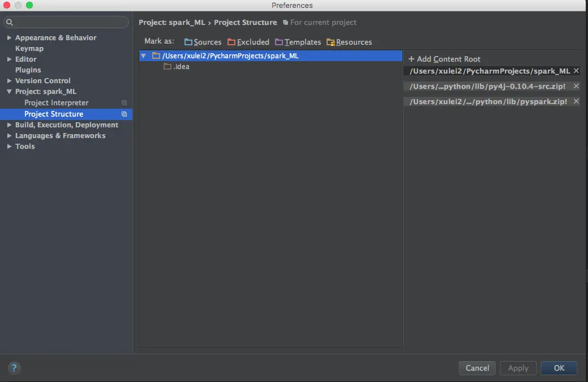This screenshot has width=588, height=382.
Task: Click project-level icon beside Project Structure
Action: pyautogui.click(x=124, y=114)
